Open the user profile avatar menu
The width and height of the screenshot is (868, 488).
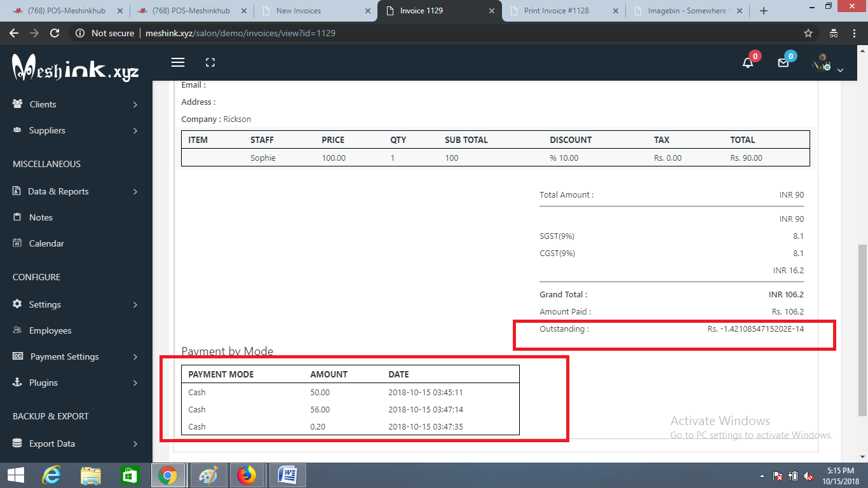point(822,63)
